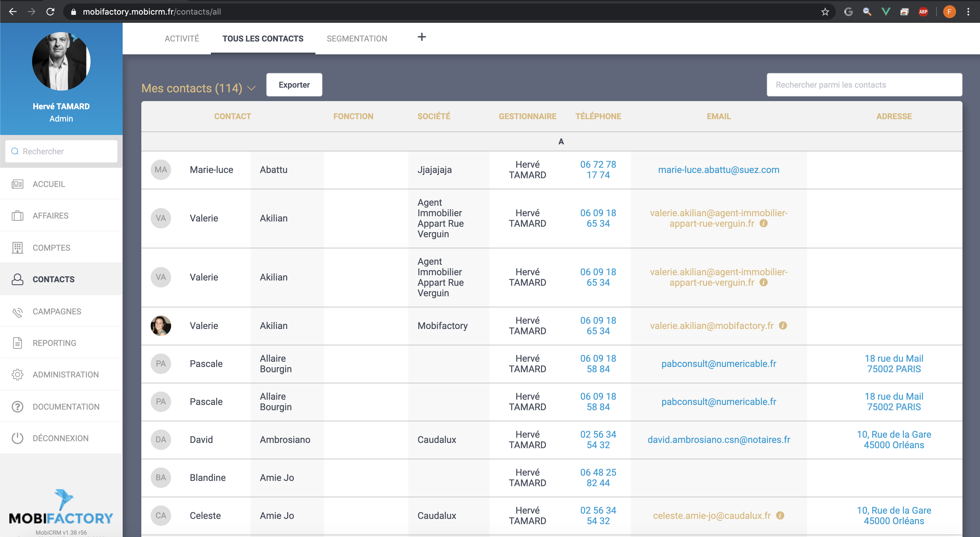Screen dimensions: 980x537
Task: Bookmark page with the star icon
Action: point(825,12)
